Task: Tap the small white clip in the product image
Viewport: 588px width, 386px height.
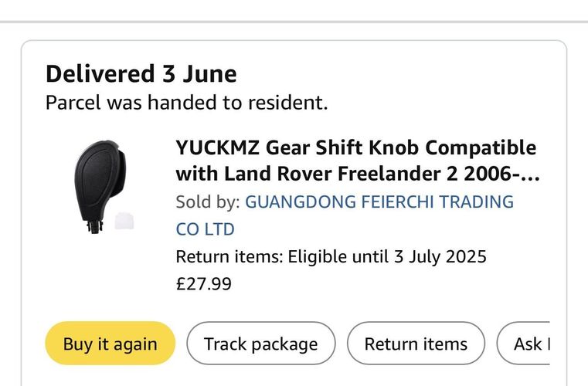Action: (x=124, y=221)
